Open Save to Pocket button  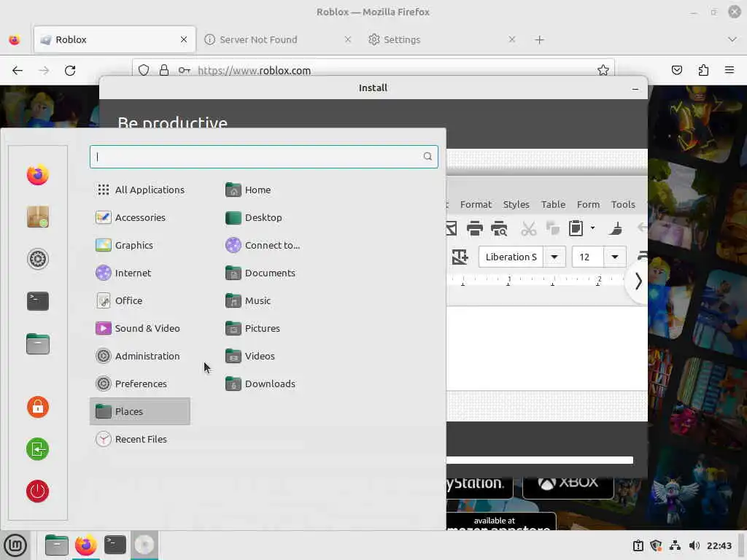point(676,71)
